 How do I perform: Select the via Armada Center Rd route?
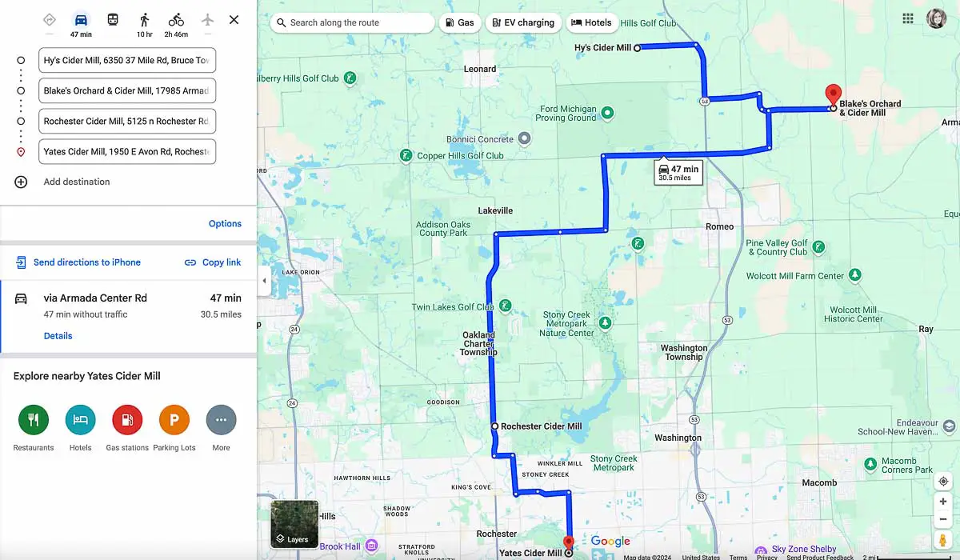point(96,298)
